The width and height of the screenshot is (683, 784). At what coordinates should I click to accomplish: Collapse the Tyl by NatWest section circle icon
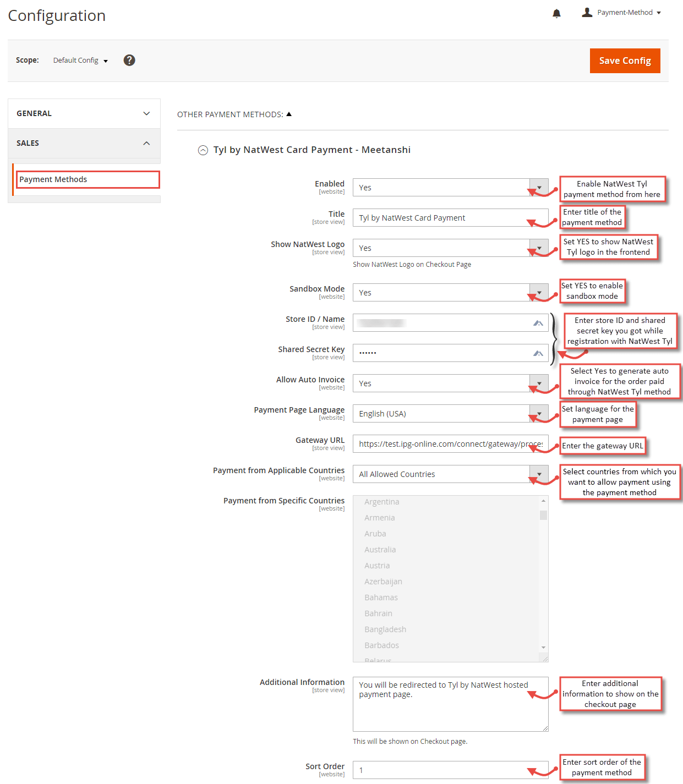pos(203,150)
